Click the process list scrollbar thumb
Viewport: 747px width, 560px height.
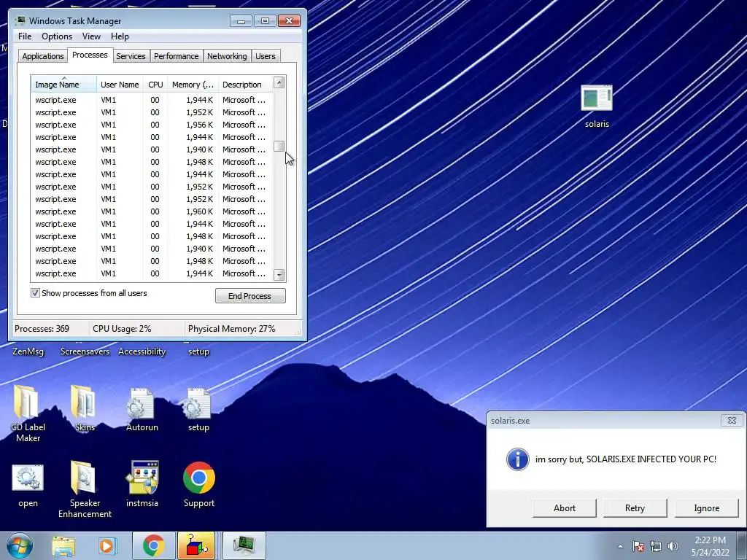(279, 146)
